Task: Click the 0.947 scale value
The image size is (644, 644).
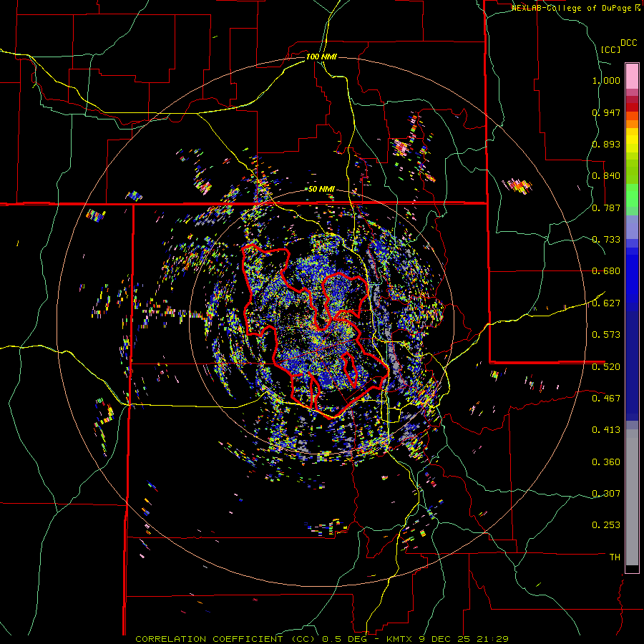Action: 606,112
